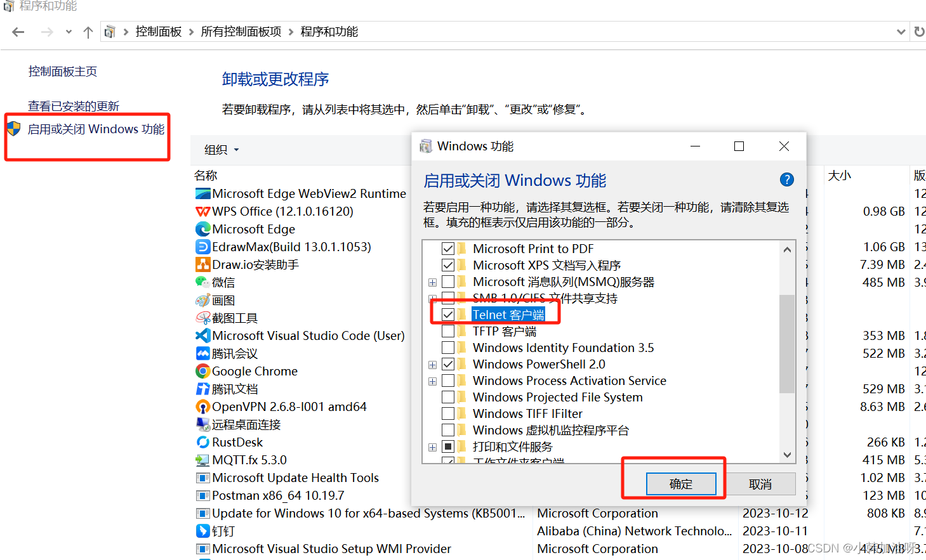Viewport: 926px width, 560px height.
Task: Click feature list scrollbar down arrow
Action: (x=787, y=455)
